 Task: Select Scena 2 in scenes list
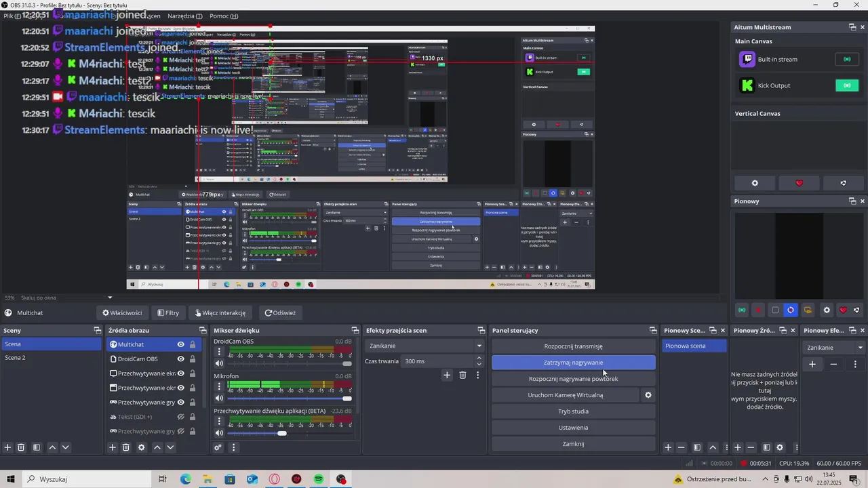pos(51,358)
